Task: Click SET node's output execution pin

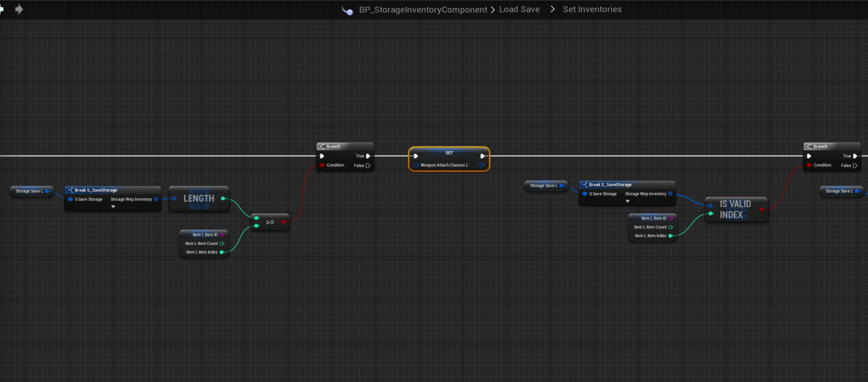Action: pos(482,156)
